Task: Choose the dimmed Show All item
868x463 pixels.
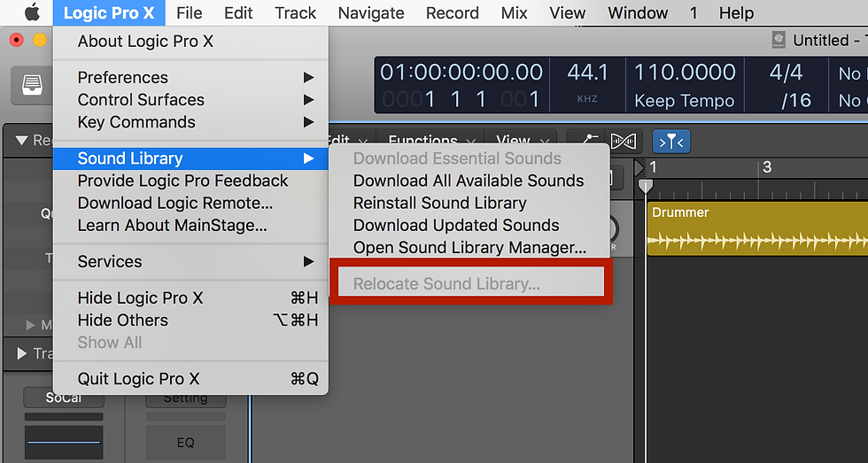Action: (190, 343)
